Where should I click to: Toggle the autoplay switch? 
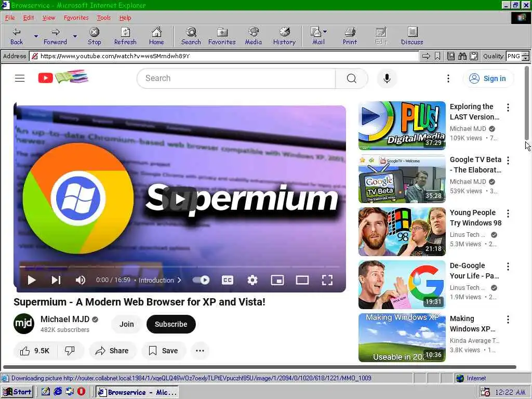[x=201, y=280]
